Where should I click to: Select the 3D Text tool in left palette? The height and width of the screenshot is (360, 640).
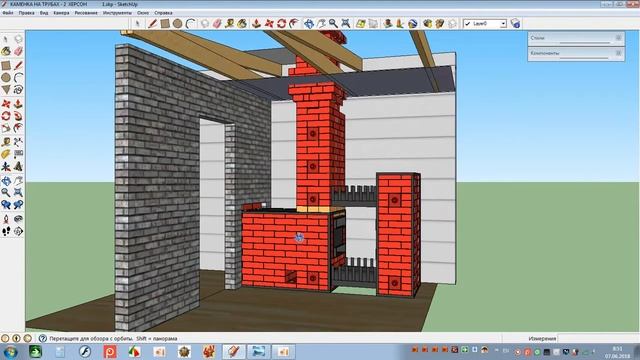point(18,167)
